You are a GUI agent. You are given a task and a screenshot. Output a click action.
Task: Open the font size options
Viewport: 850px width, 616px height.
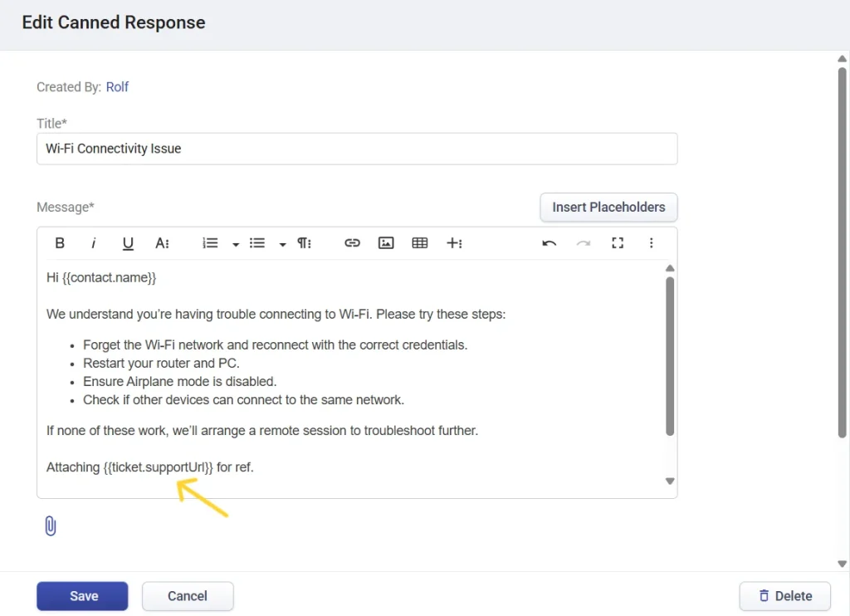point(162,243)
